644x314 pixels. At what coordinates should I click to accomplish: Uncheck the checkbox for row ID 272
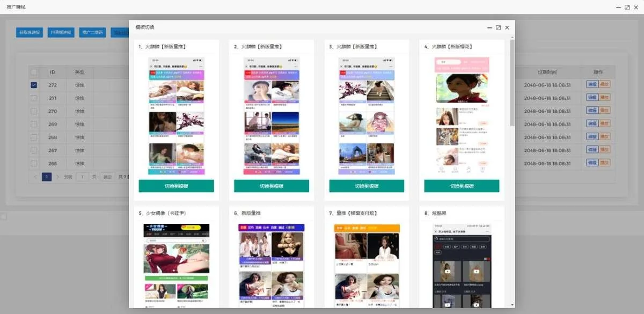click(34, 85)
